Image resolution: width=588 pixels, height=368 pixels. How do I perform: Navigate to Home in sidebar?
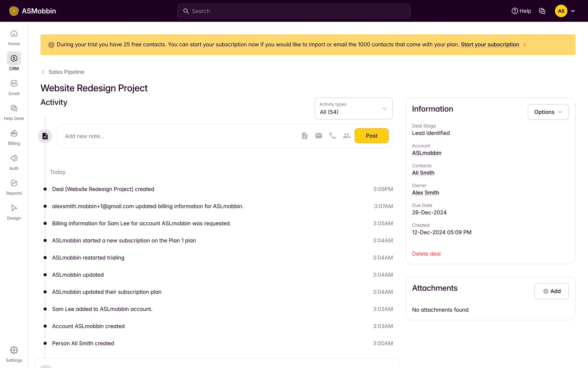14,38
